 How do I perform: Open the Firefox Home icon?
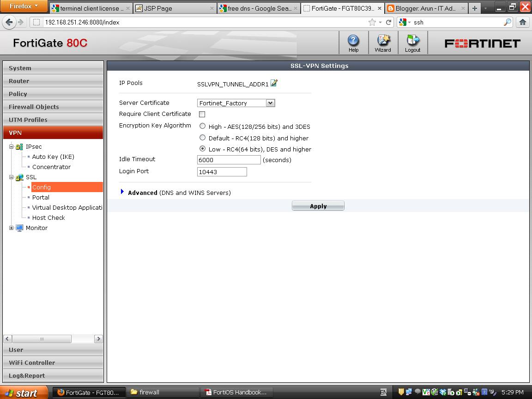point(522,22)
